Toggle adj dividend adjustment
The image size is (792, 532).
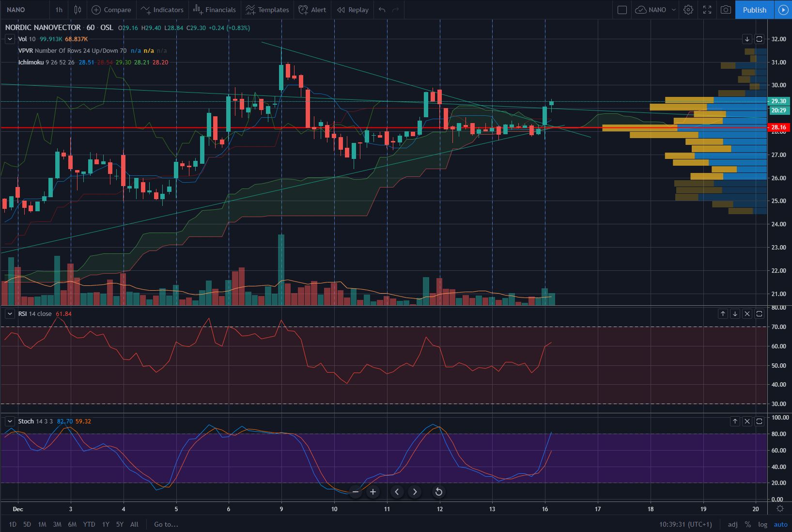tap(733, 524)
